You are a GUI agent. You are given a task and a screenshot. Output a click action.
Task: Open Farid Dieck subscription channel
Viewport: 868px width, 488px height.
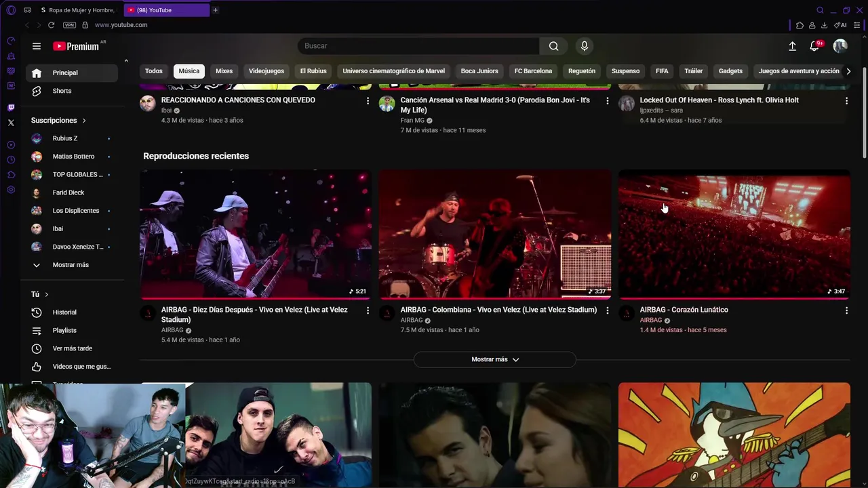71,192
